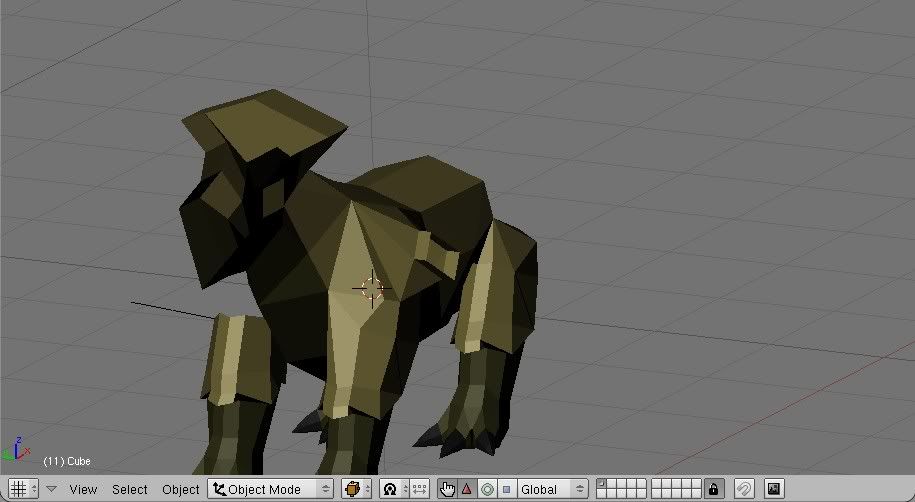
Task: Click the render this window image icon
Action: (774, 489)
